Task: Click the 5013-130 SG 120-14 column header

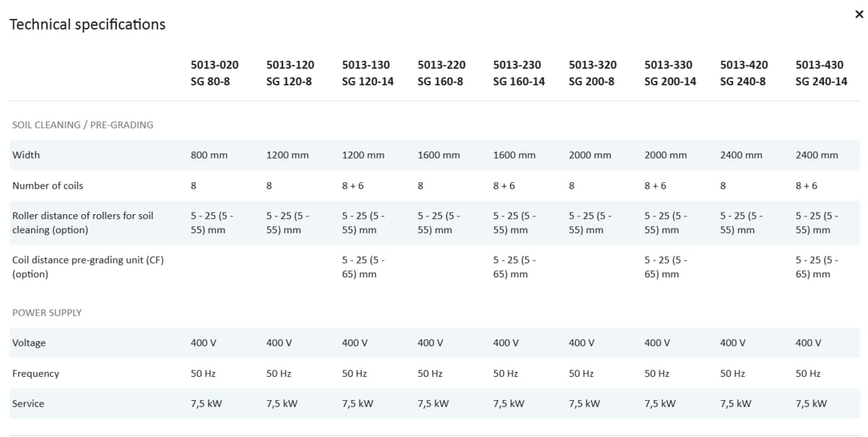Action: click(x=367, y=73)
